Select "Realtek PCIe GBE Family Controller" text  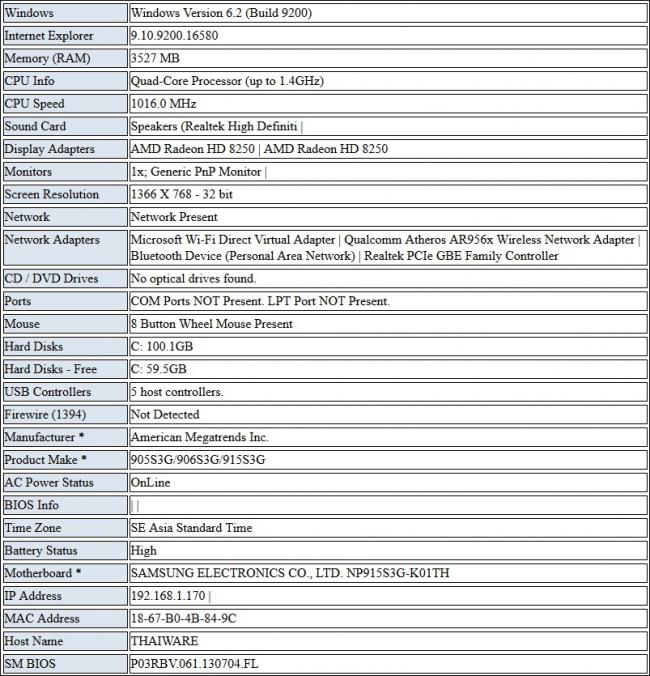[461, 256]
